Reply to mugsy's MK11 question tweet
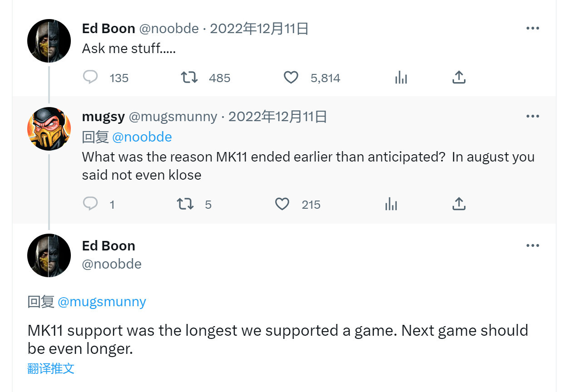 click(x=90, y=204)
